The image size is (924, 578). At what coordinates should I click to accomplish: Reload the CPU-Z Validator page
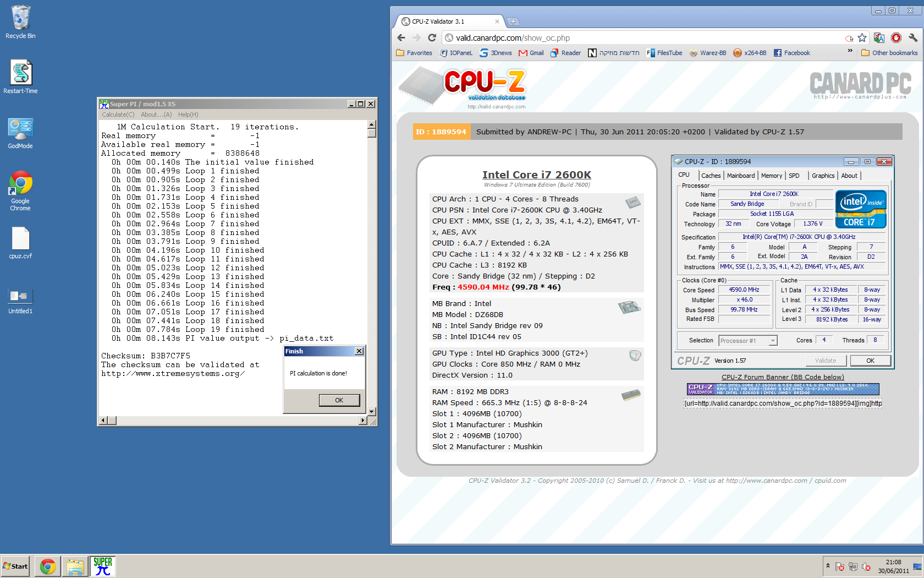click(x=432, y=38)
